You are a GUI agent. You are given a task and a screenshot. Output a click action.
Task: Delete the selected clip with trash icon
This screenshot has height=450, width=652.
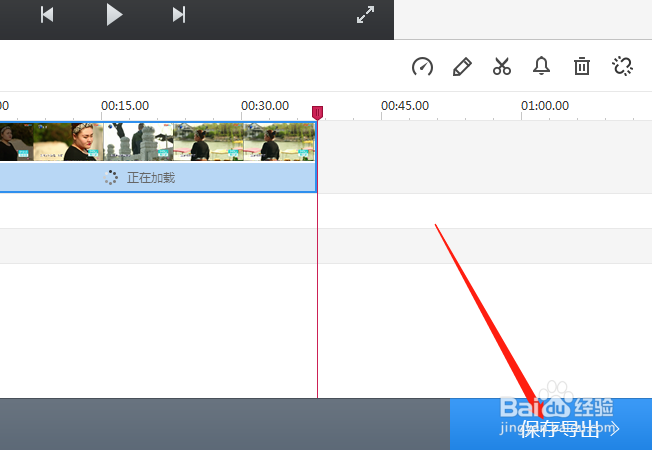pos(582,67)
